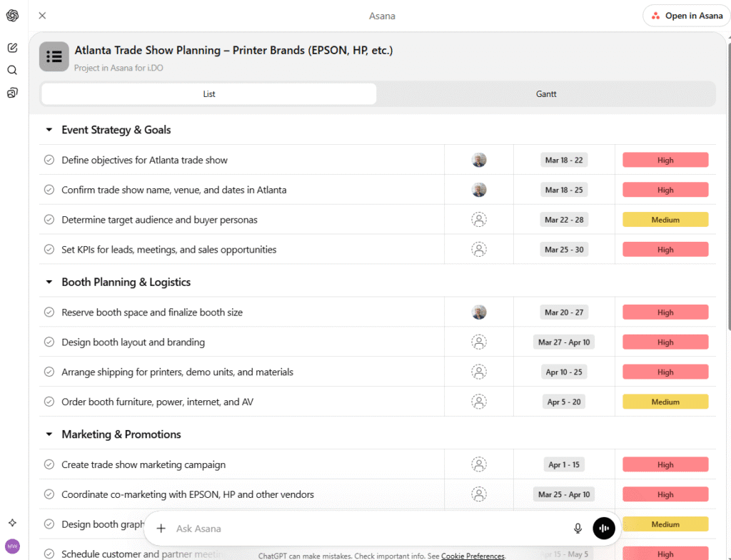Switch to the Gantt view tab
The image size is (731, 560).
(545, 93)
